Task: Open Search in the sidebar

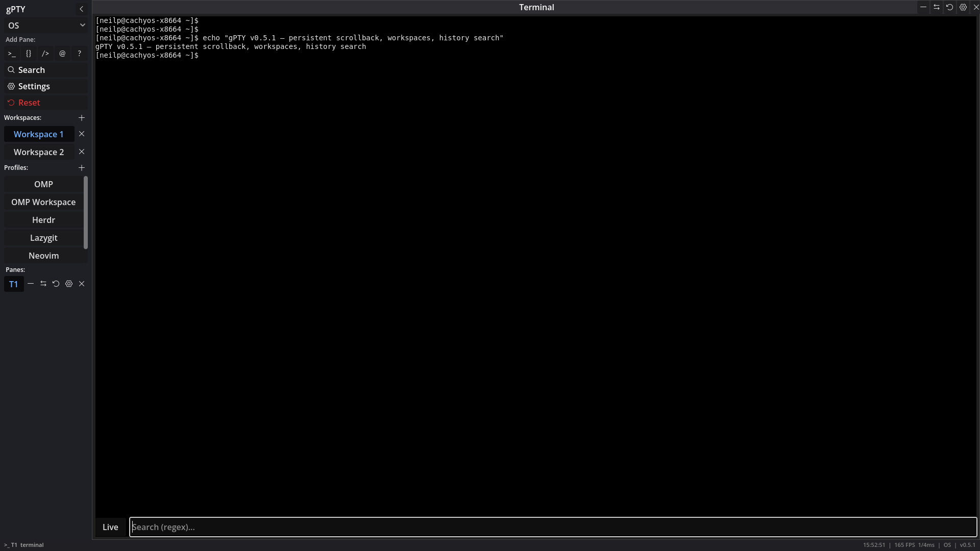Action: [x=46, y=70]
